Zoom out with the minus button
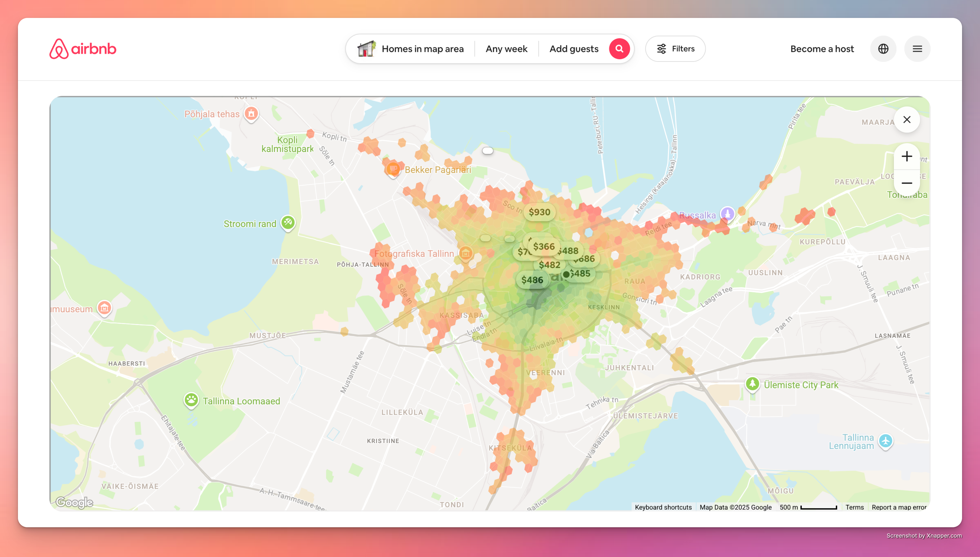This screenshot has width=980, height=557. pos(907,183)
